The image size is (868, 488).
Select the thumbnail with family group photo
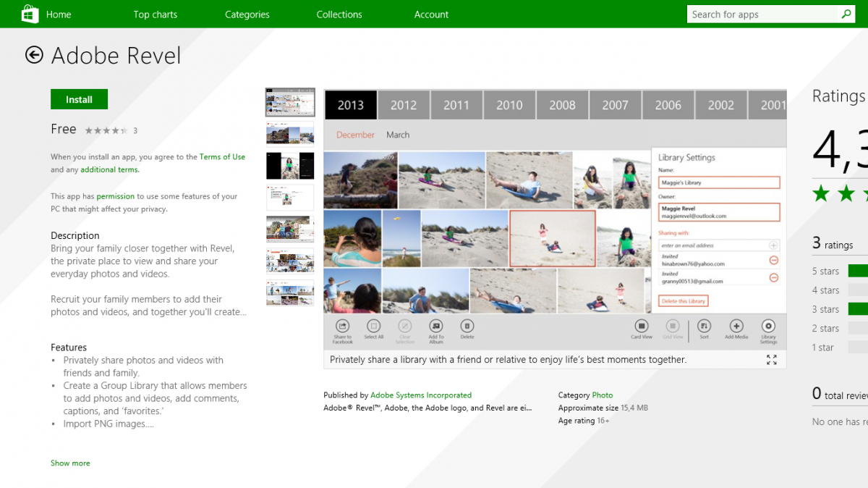tap(290, 229)
